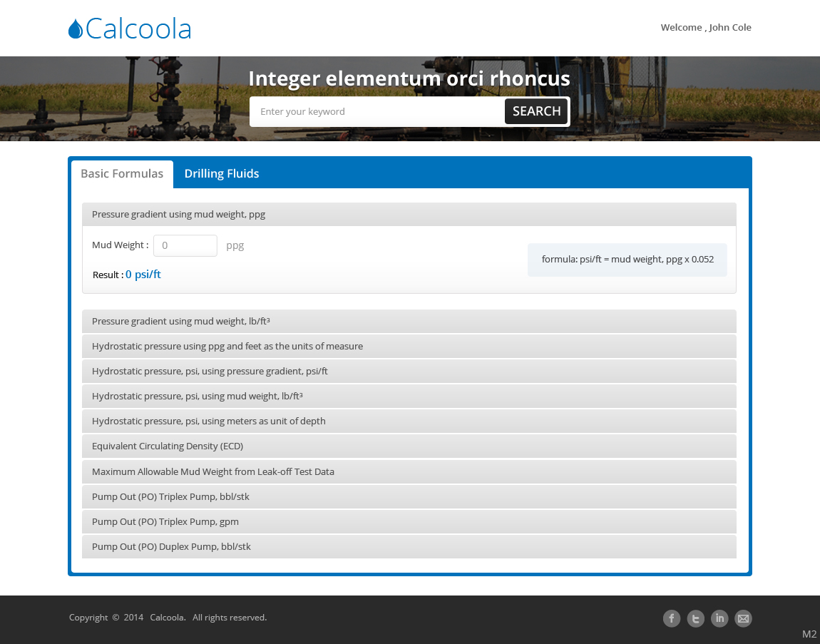Click the email envelope icon in footer
Image resolution: width=820 pixels, height=644 pixels.
click(x=743, y=618)
